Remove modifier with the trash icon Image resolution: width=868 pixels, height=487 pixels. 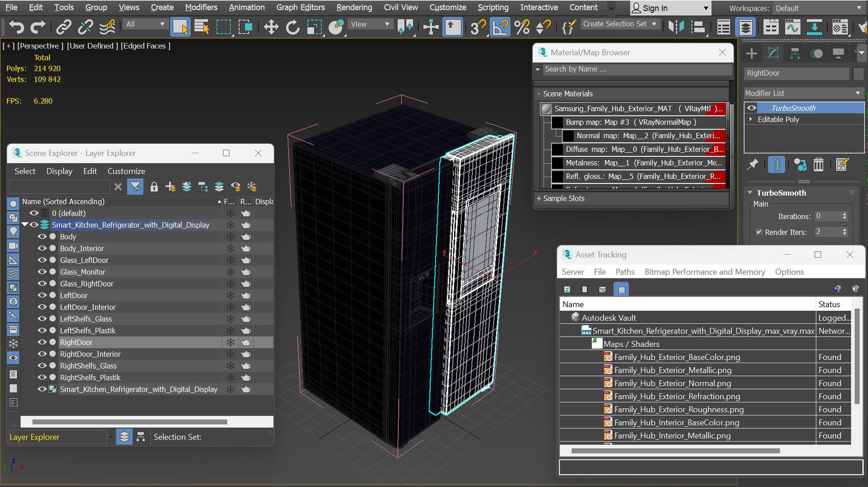818,165
